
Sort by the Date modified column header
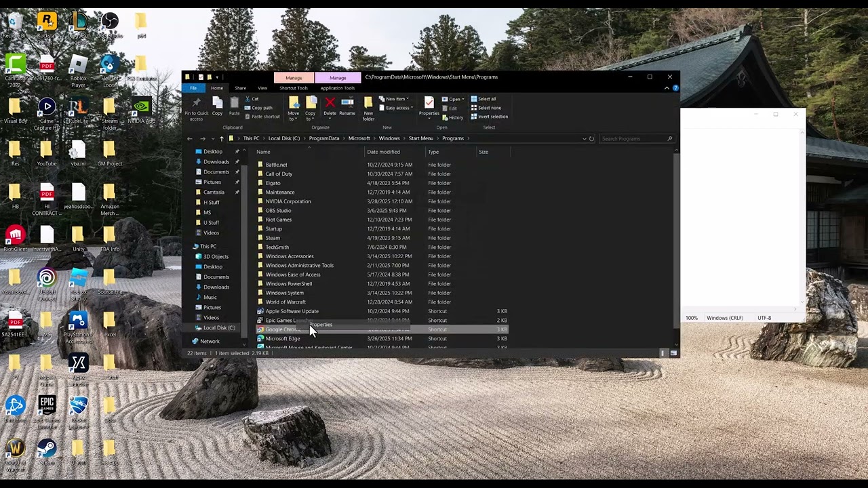[x=383, y=152]
